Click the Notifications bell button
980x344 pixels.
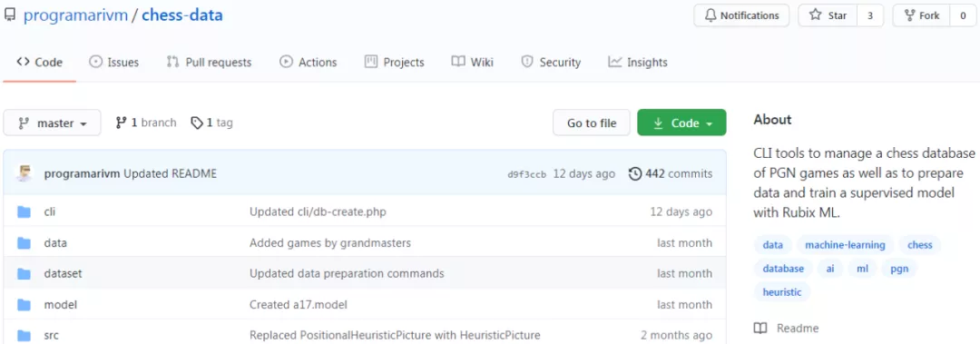tap(741, 15)
